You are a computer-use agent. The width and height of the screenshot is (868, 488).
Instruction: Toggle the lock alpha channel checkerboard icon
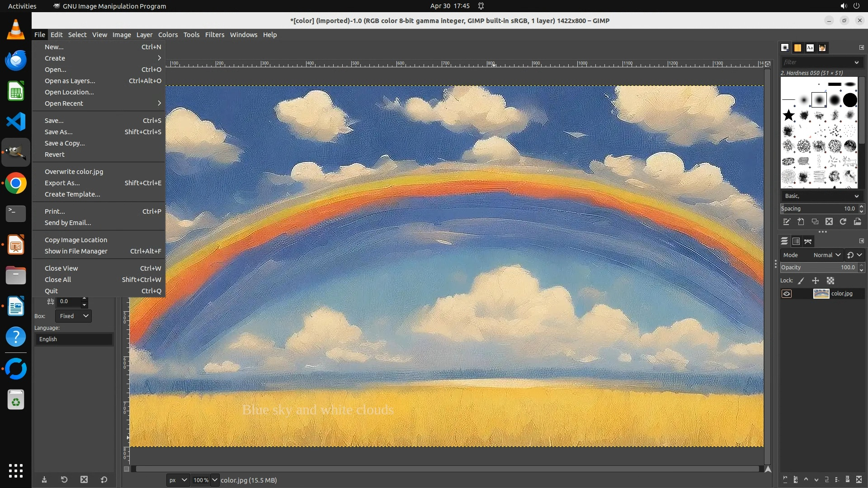[x=830, y=281]
